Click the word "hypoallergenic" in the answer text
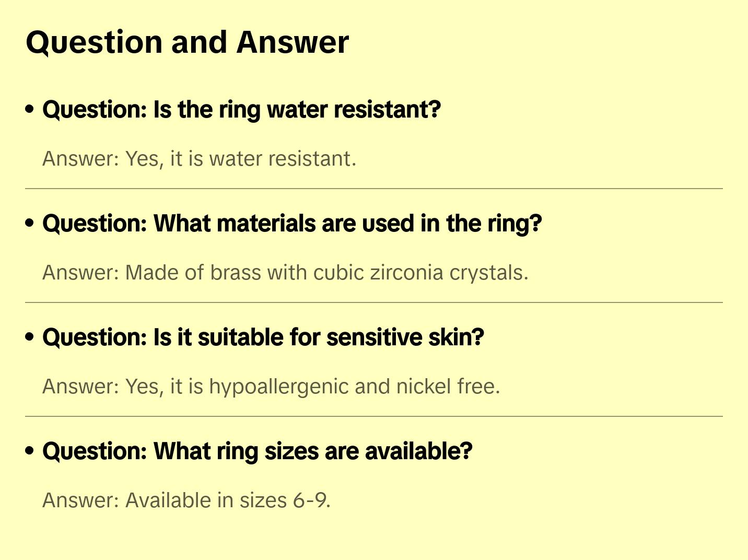This screenshot has width=748, height=560. tap(278, 387)
